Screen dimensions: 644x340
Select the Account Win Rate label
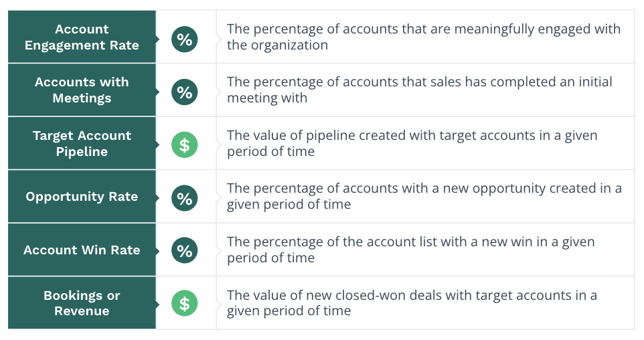point(82,250)
